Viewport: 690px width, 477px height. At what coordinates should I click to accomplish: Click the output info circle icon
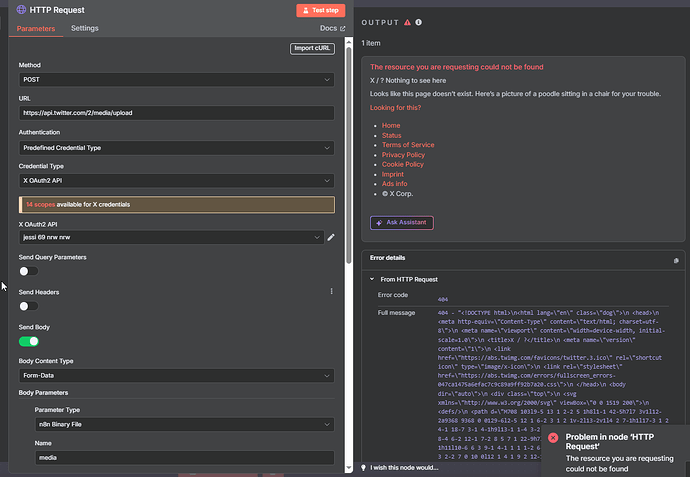(x=418, y=22)
